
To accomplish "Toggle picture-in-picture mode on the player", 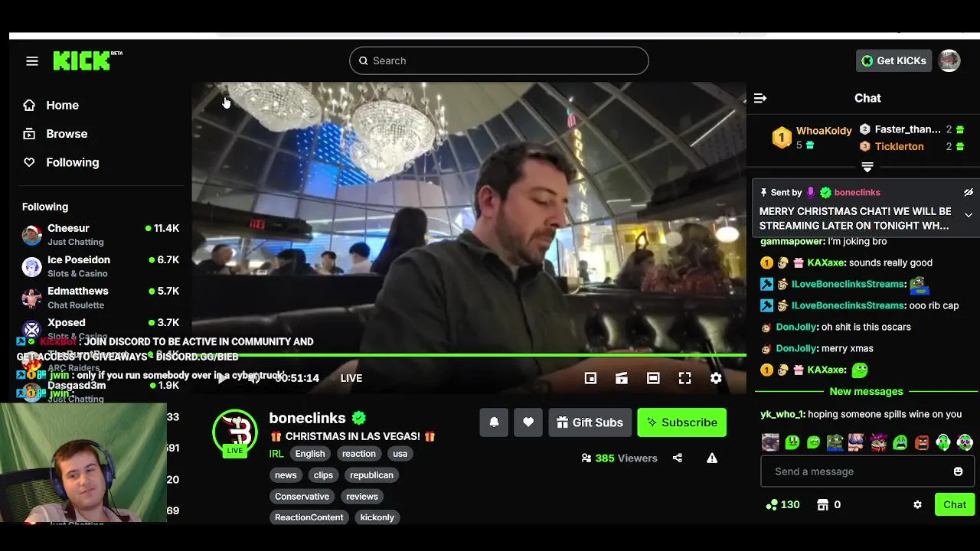I will pos(590,378).
